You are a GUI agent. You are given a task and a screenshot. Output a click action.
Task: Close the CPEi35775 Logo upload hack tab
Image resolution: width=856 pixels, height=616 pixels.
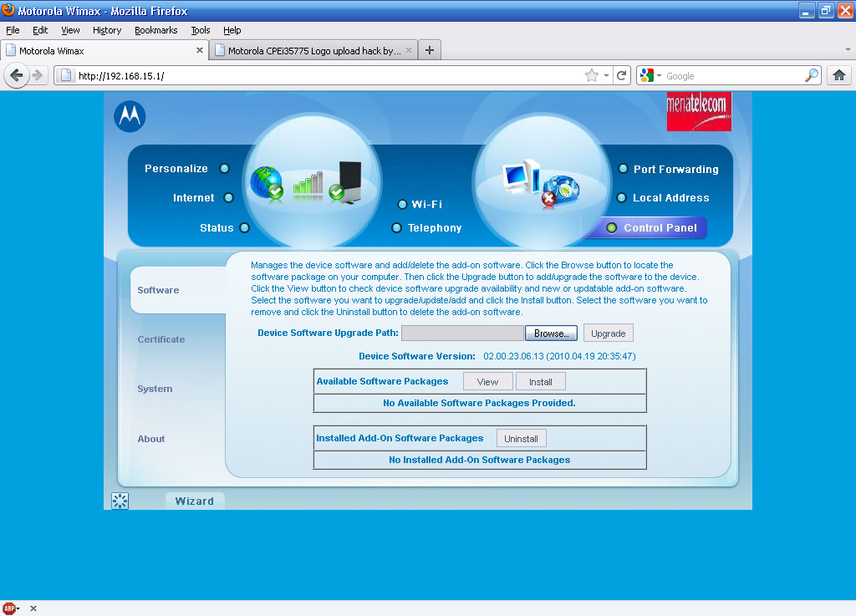[408, 50]
